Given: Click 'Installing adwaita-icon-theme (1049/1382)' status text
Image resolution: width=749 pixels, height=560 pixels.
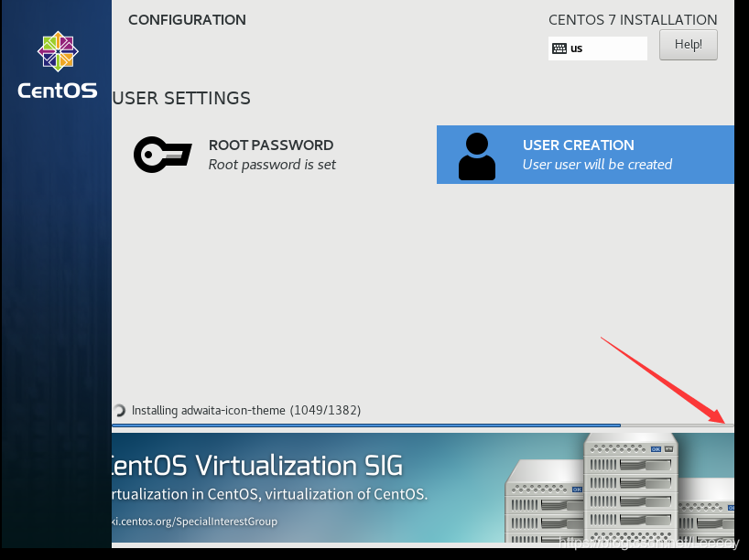Looking at the screenshot, I should coord(246,411).
